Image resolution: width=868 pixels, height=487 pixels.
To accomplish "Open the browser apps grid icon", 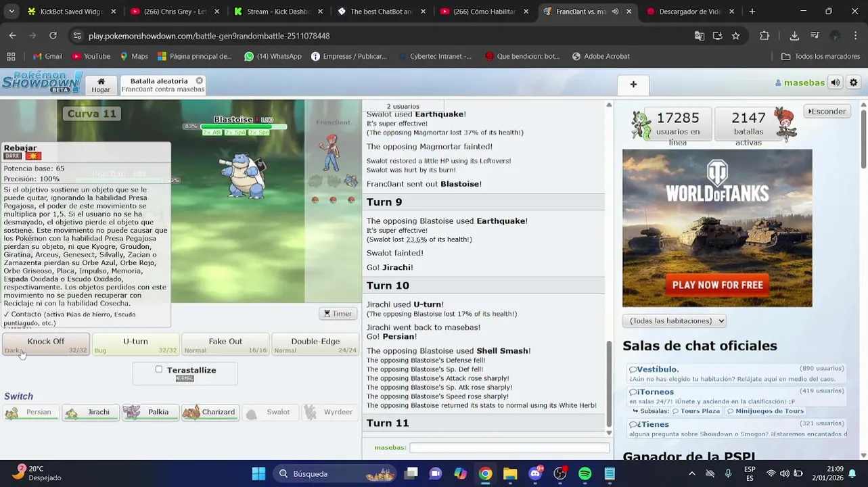I will [11, 56].
